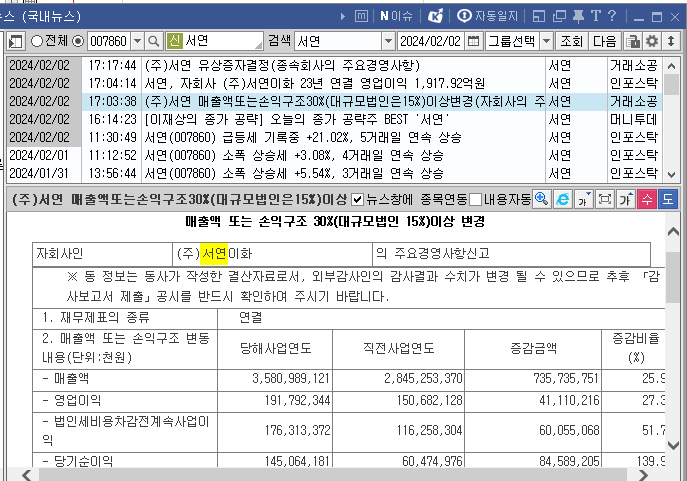Open article in Internet Explorer icon
Screen dimensions: 687x481
point(563,199)
